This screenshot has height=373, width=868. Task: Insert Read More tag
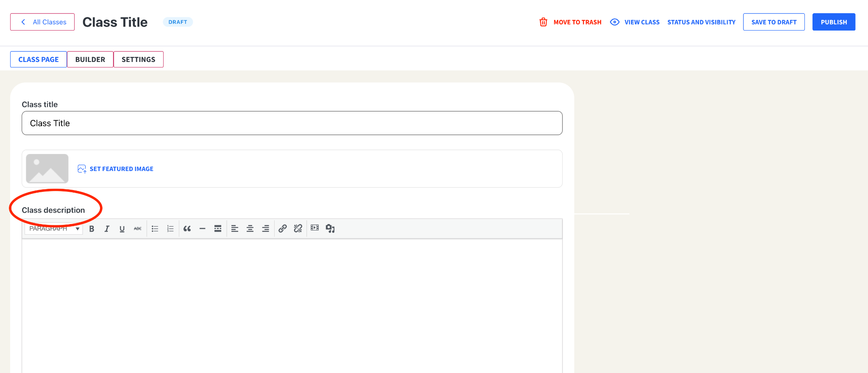point(218,229)
